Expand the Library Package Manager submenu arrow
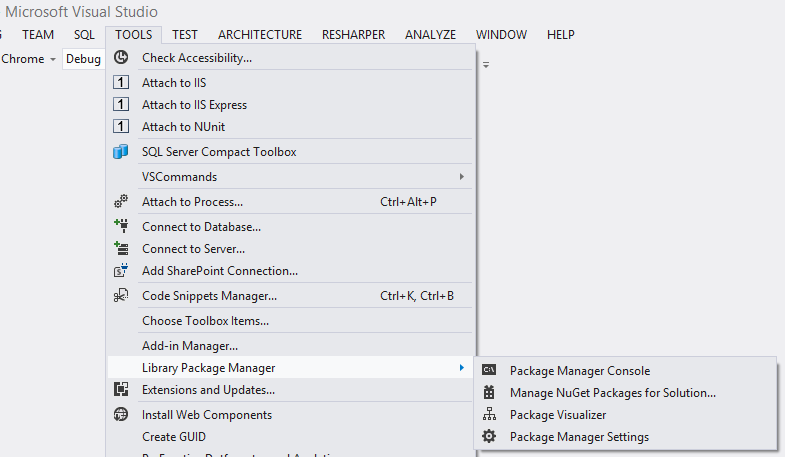 [462, 368]
